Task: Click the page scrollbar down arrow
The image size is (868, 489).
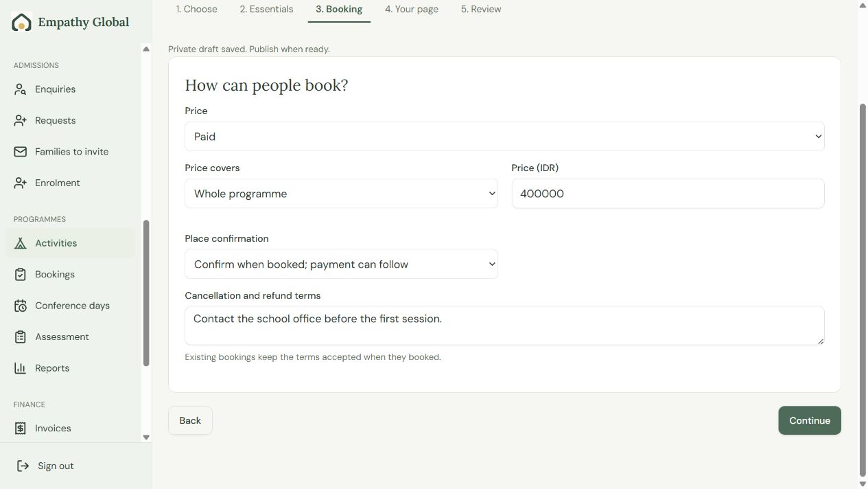Action: click(863, 484)
